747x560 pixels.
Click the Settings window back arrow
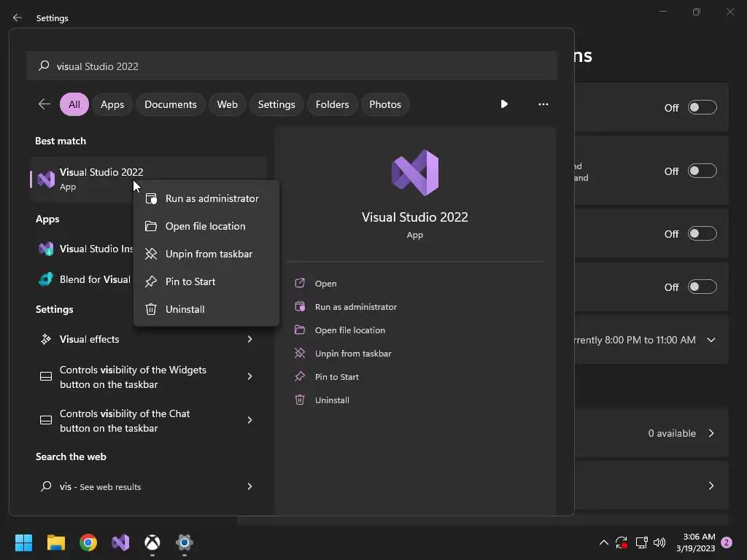coord(18,17)
